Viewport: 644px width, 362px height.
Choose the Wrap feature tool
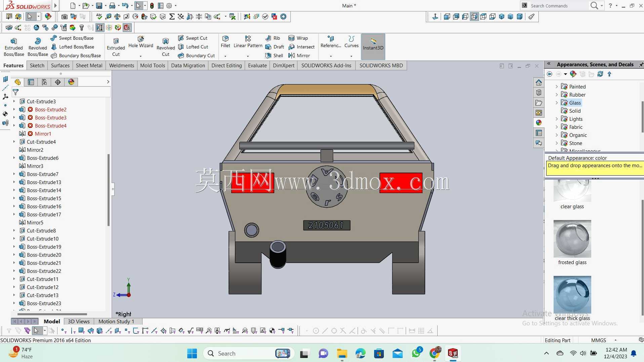298,38
